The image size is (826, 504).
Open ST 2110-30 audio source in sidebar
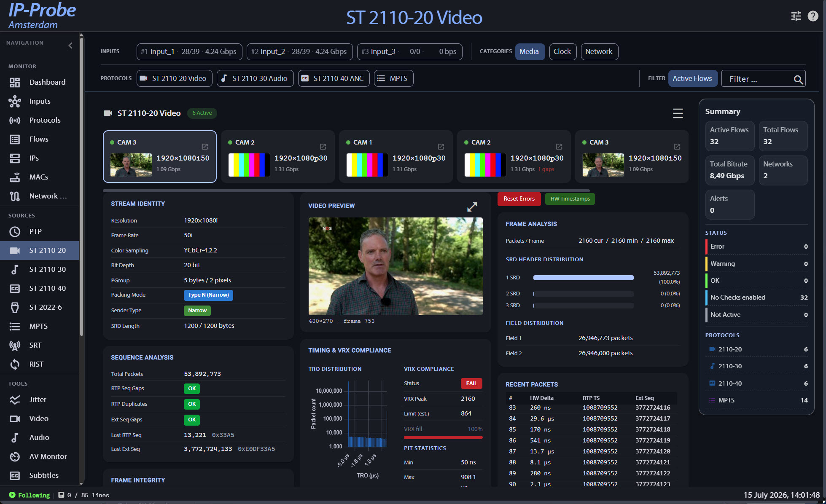pyautogui.click(x=39, y=269)
